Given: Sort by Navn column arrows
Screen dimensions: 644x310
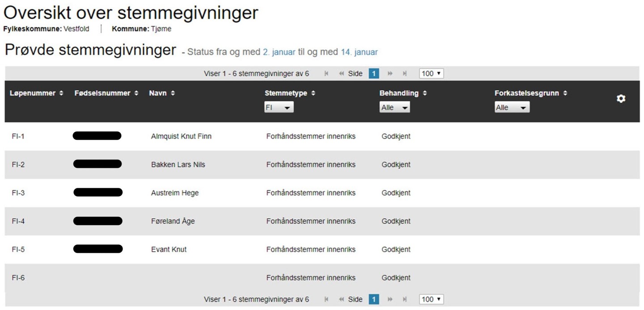Looking at the screenshot, I should click(173, 93).
